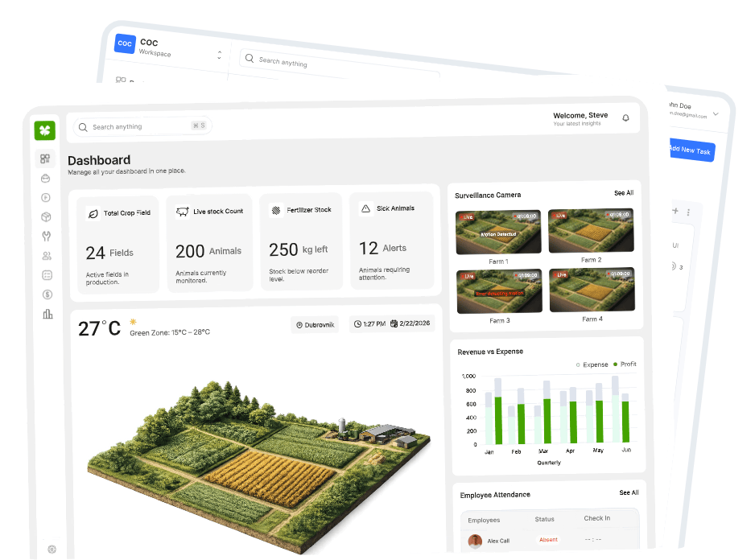Click the green clover app logo
The image size is (755, 560).
(x=44, y=130)
